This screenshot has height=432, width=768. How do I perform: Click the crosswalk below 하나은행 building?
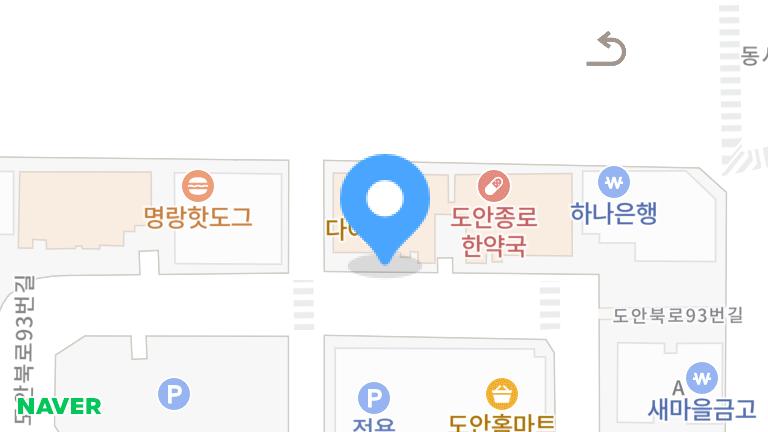pyautogui.click(x=550, y=308)
